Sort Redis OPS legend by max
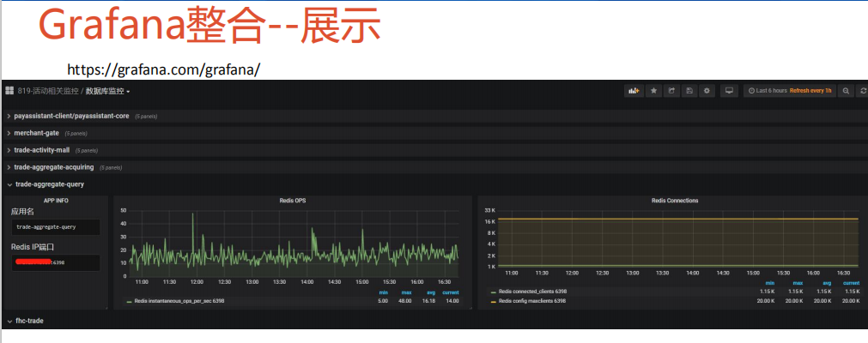This screenshot has height=343, width=868. point(408,292)
